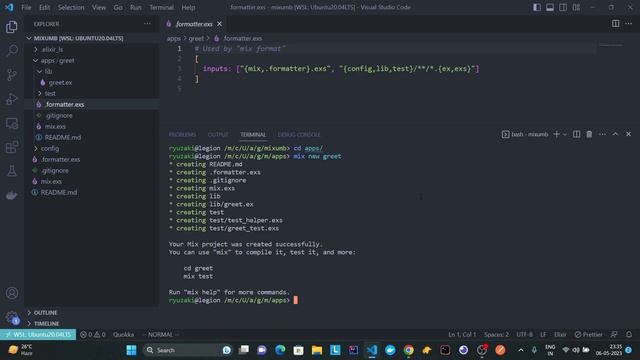
Task: Open the Manage gear settings icon
Action: click(12, 317)
